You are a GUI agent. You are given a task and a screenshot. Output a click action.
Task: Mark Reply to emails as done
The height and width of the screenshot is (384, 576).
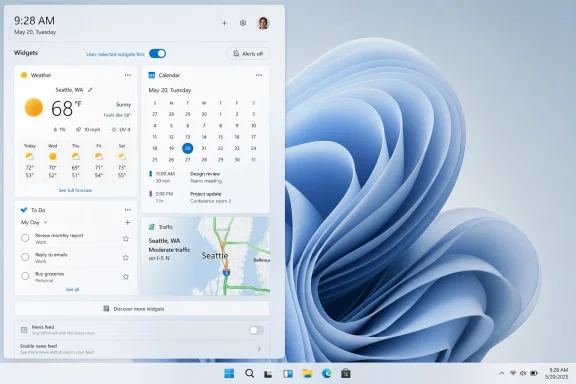[25, 257]
